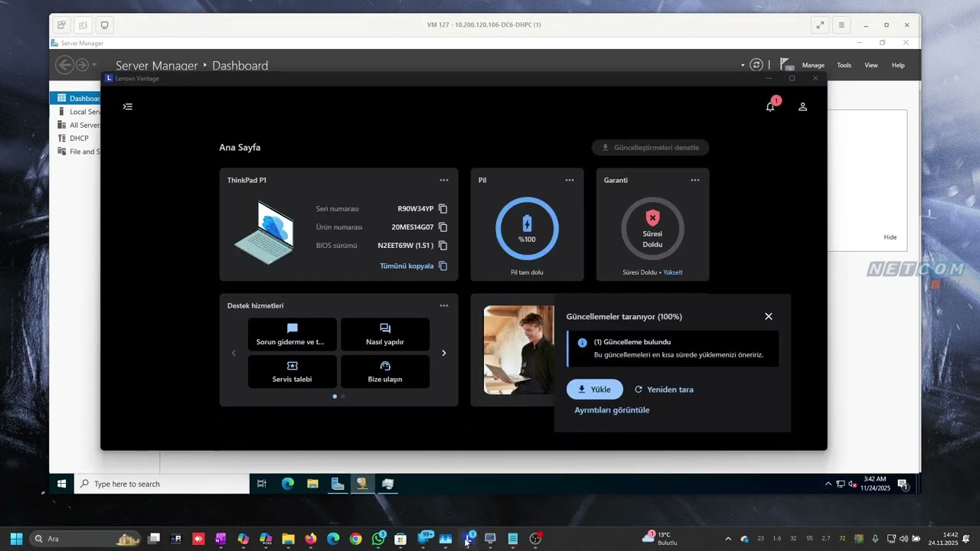The width and height of the screenshot is (980, 551).
Task: Click the Server Manager forward arrow
Action: (x=82, y=65)
